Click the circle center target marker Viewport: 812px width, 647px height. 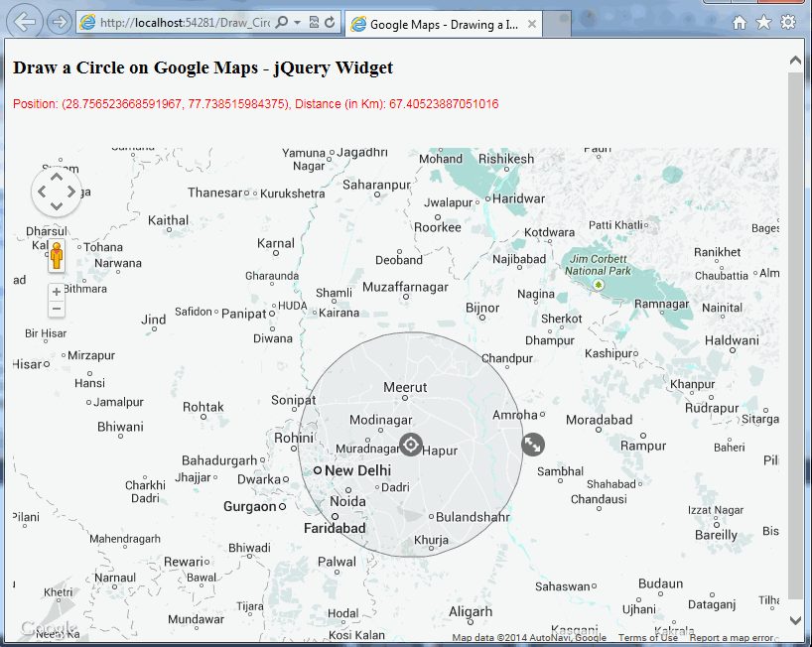coord(411,445)
